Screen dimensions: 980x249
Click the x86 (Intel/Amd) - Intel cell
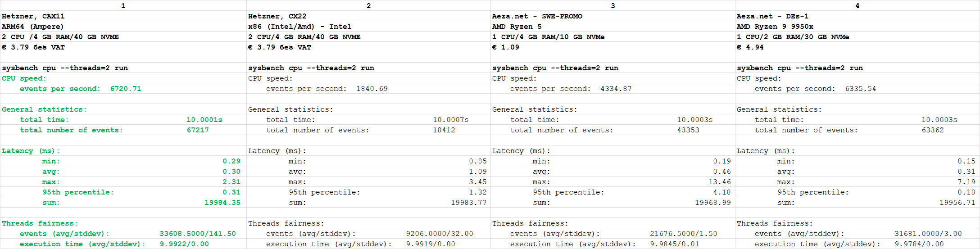(299, 27)
